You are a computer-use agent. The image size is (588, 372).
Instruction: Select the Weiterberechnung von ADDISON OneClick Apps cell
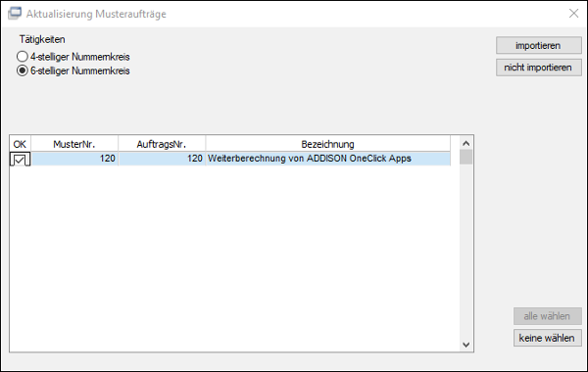(327, 159)
